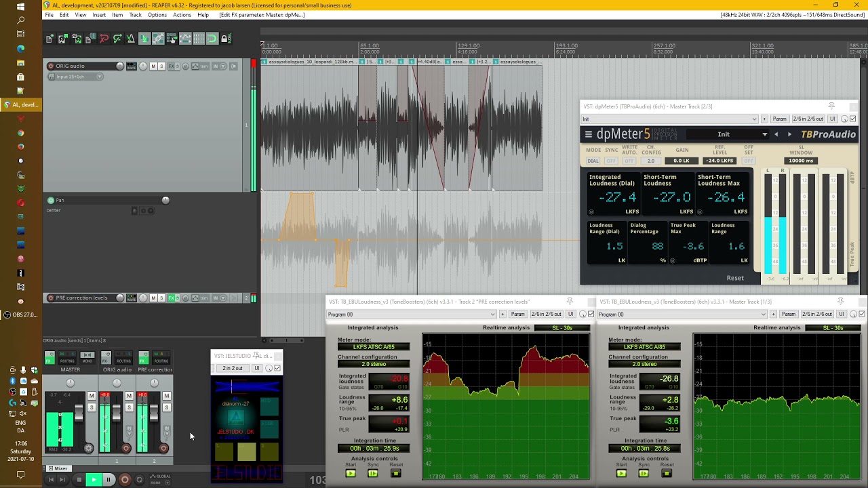This screenshot has height=488, width=868.
Task: Open FX for PRE correction levels track
Action: tap(172, 298)
